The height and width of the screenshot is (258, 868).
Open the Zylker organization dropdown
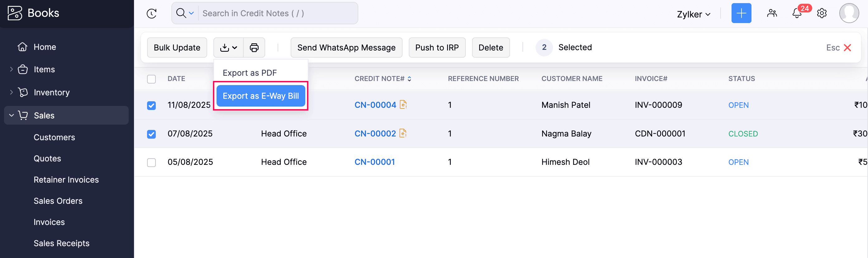[x=694, y=14]
